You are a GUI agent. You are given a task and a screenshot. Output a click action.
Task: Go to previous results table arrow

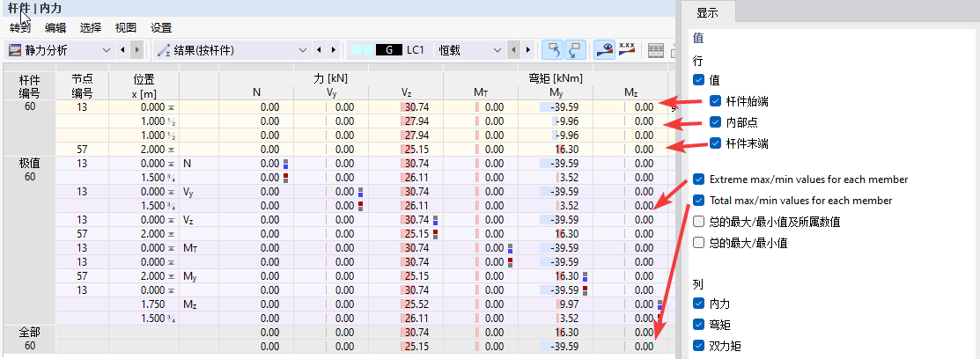(320, 50)
